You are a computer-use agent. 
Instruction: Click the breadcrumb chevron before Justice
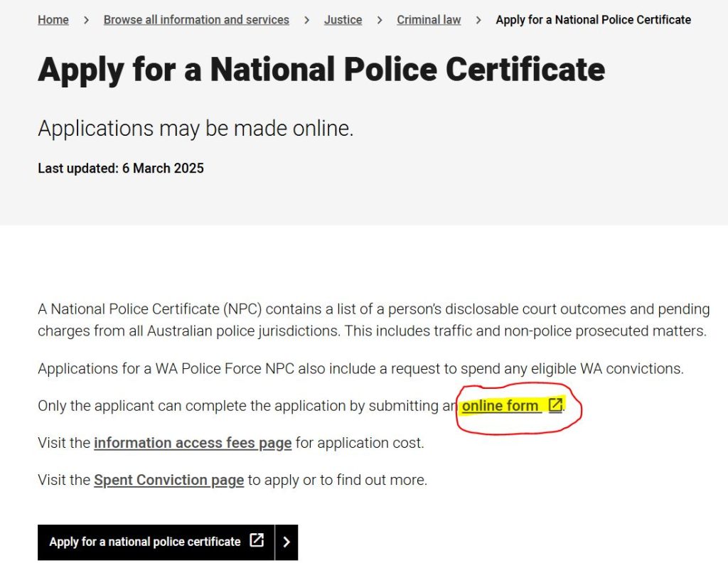coord(307,20)
